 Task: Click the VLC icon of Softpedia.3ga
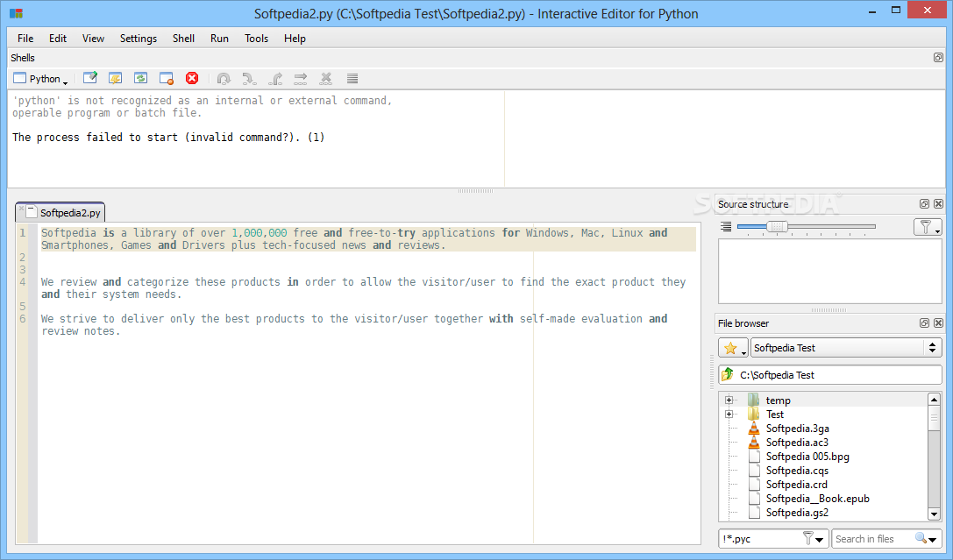point(754,429)
